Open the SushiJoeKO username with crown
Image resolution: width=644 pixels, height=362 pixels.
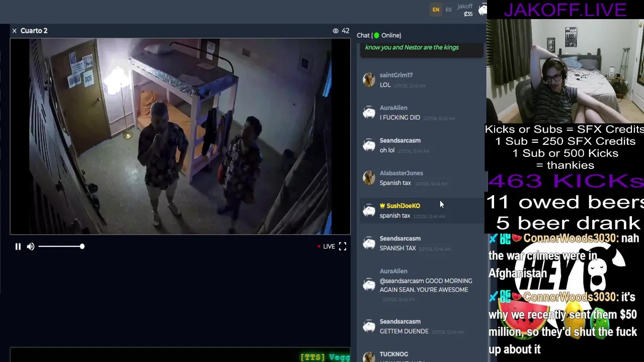pyautogui.click(x=403, y=206)
